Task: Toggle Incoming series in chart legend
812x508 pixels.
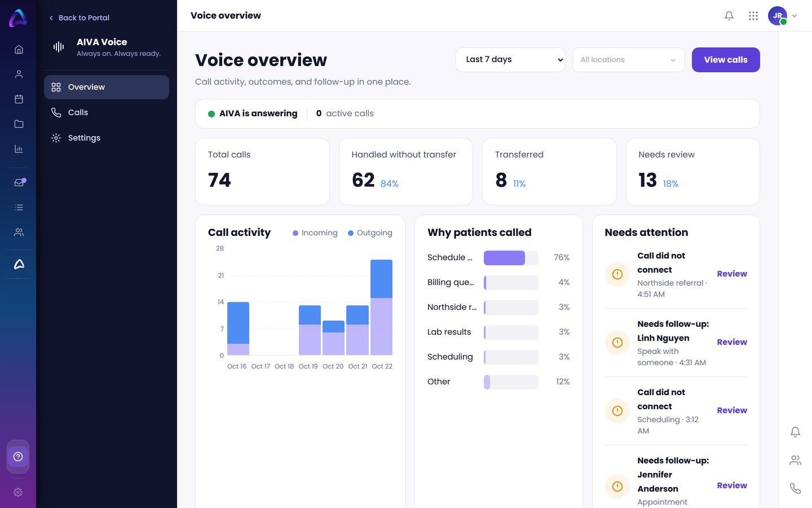Action: [315, 233]
